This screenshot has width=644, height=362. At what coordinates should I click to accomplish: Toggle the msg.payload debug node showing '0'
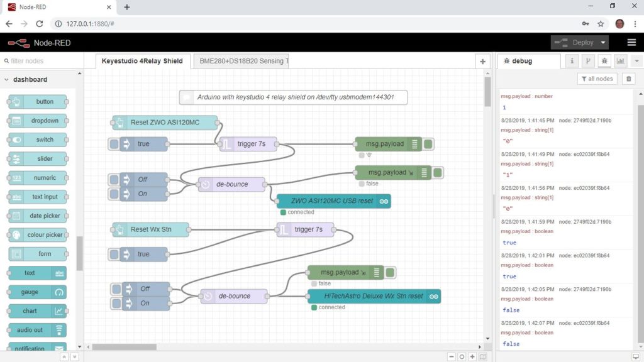[428, 144]
